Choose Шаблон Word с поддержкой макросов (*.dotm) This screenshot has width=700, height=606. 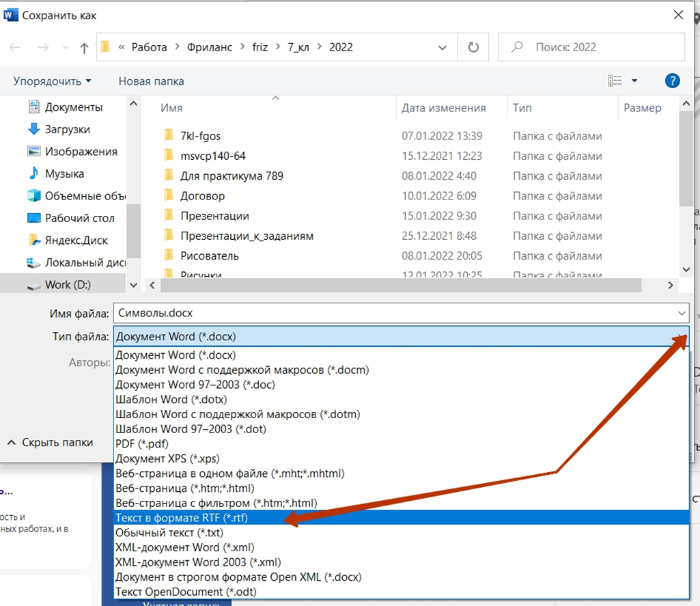(x=401, y=414)
